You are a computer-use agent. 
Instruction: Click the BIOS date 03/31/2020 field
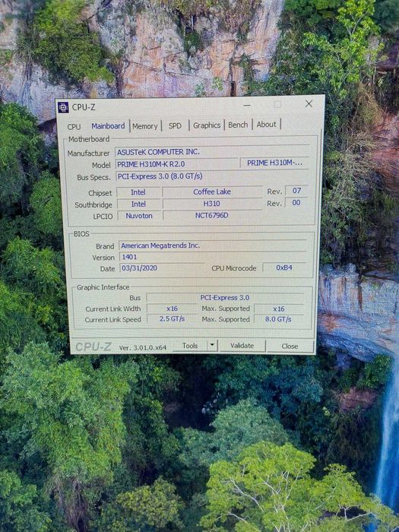[162, 268]
